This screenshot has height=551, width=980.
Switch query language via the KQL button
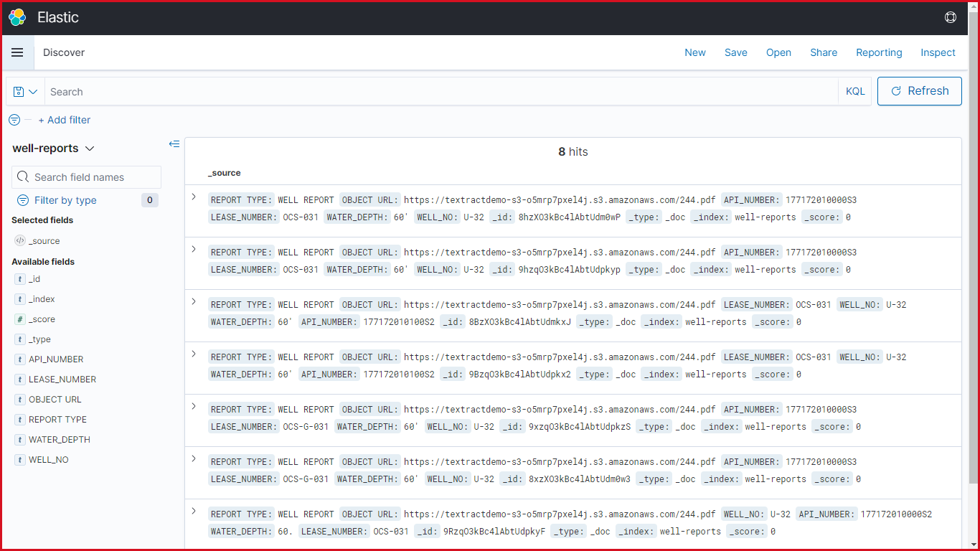(854, 91)
